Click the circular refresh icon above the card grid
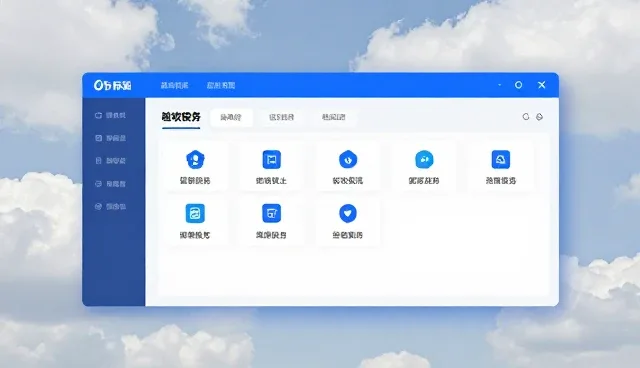Screen dimensions: 640x368 pyautogui.click(x=526, y=117)
